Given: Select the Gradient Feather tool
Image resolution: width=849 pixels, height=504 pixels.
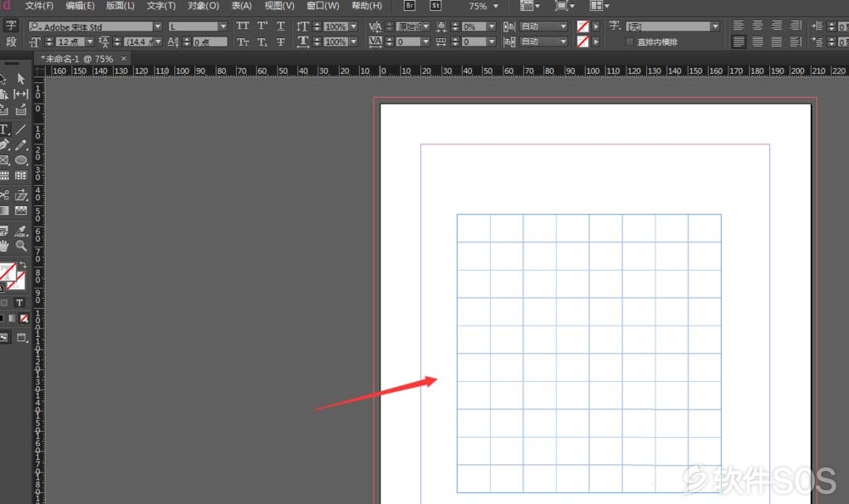Looking at the screenshot, I should 20,210.
